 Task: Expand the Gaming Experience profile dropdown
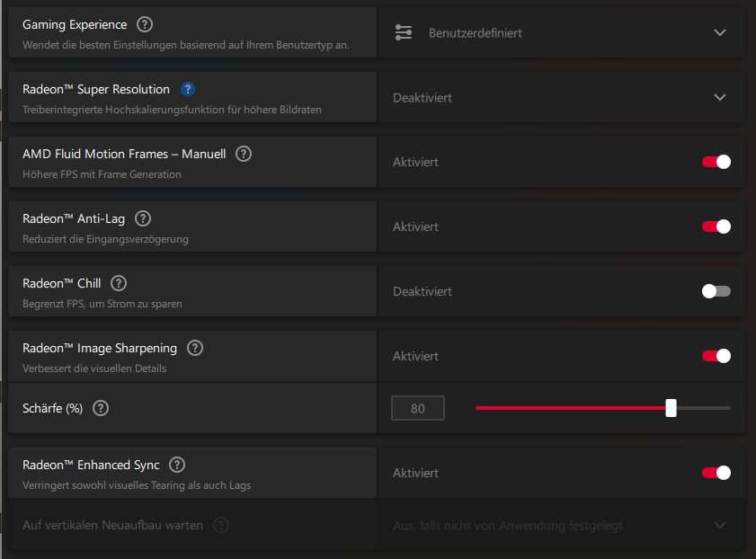[719, 32]
